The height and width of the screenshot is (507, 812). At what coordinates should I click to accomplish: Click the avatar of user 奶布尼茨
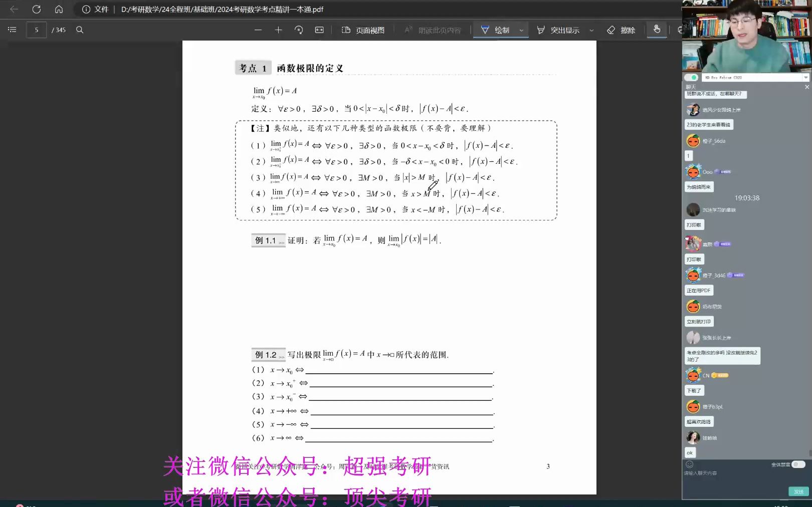[693, 306]
